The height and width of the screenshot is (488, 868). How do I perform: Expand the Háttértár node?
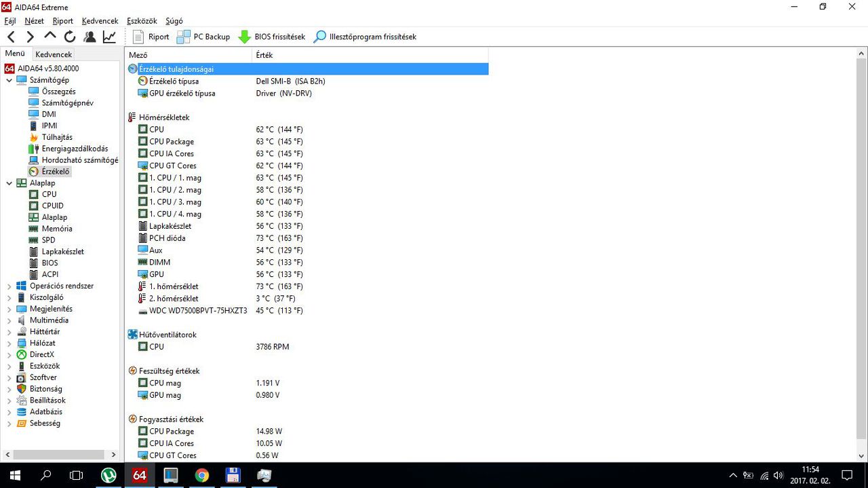tap(9, 331)
